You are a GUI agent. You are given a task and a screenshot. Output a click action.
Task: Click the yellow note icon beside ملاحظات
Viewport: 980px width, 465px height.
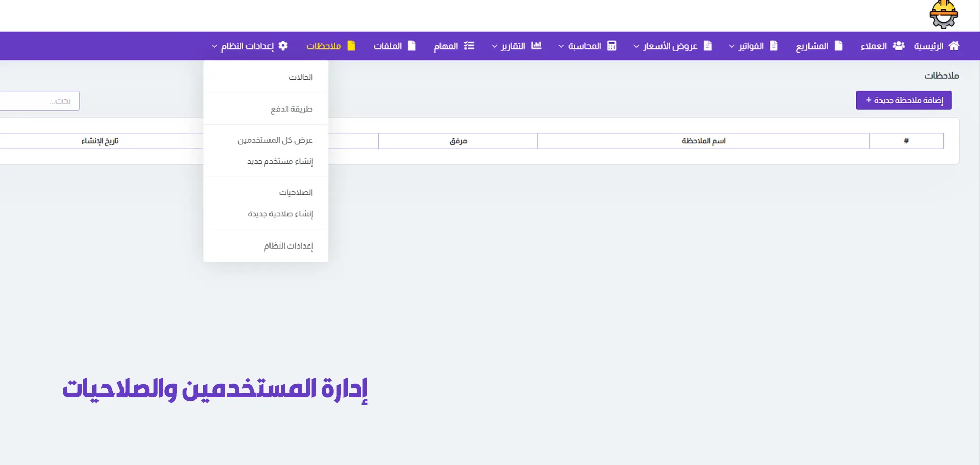351,46
